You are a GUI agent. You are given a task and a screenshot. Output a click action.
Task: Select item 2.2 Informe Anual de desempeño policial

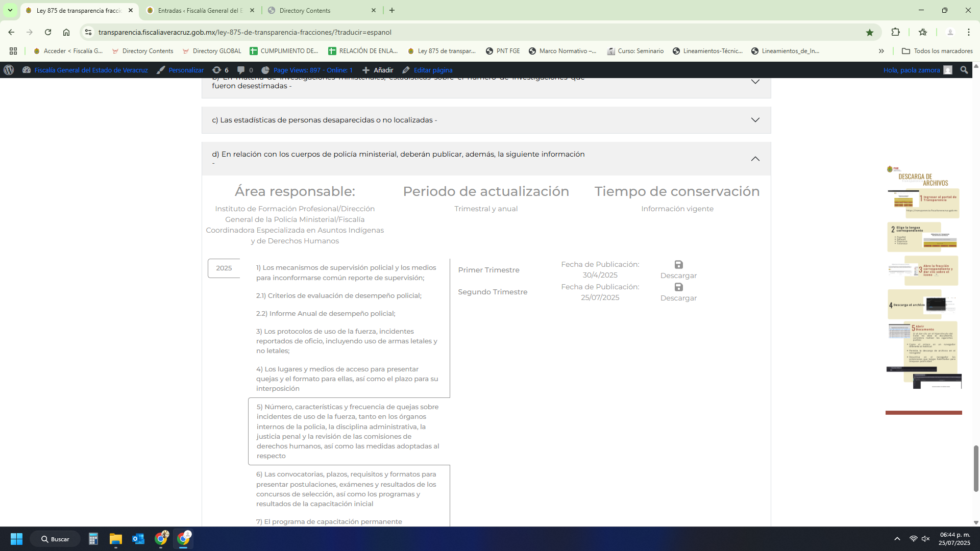(326, 313)
